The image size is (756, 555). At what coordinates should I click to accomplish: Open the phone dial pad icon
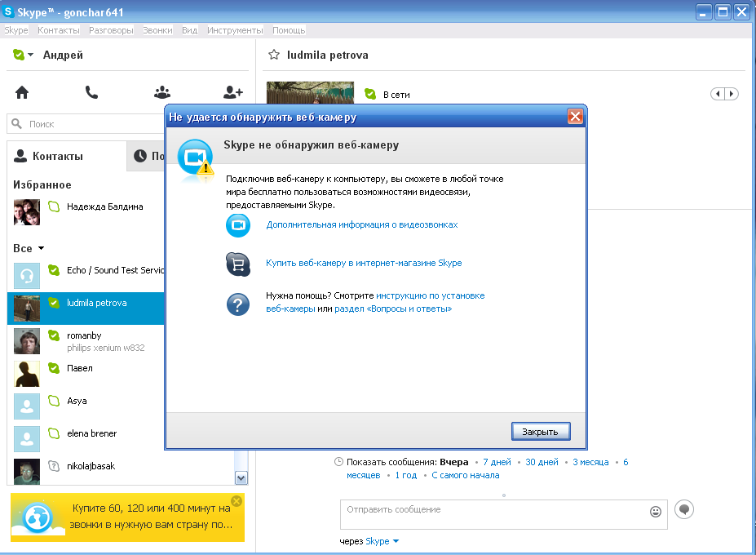tap(91, 92)
